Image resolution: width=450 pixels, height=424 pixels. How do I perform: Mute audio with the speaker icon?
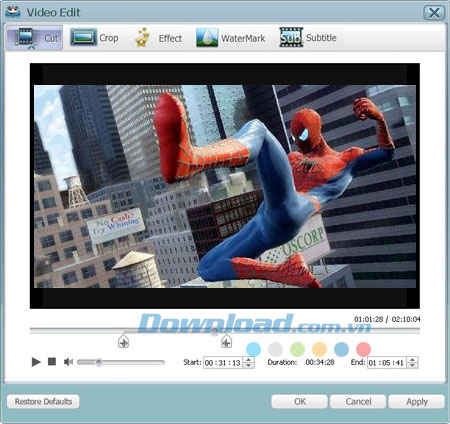click(68, 362)
